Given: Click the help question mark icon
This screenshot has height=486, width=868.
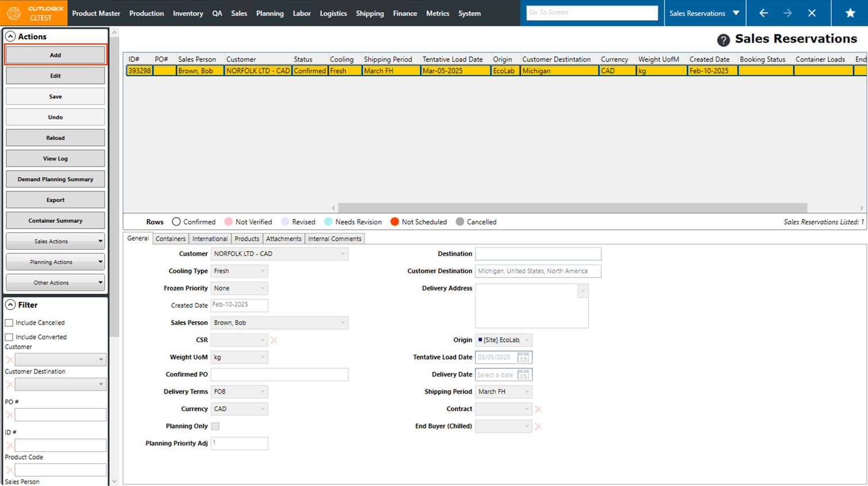Looking at the screenshot, I should pos(723,40).
